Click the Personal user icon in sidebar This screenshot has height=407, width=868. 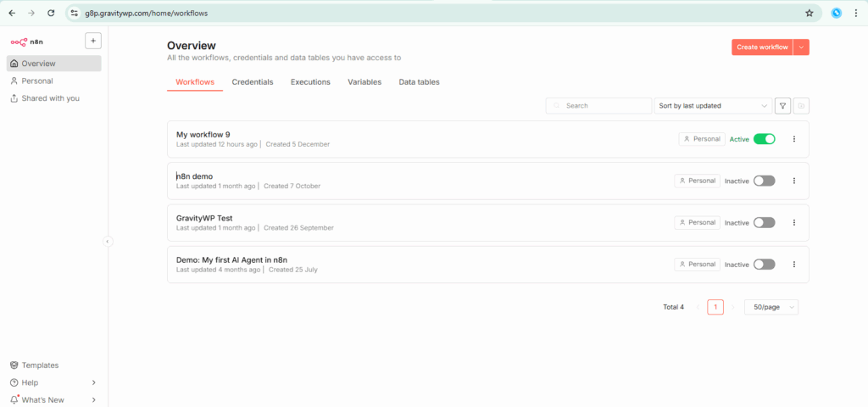(x=14, y=81)
